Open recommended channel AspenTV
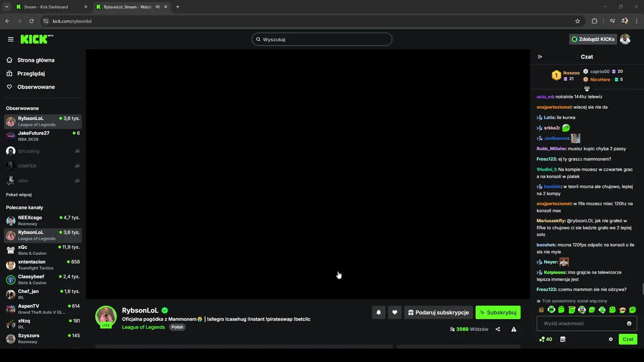644x362 pixels. tap(43, 309)
